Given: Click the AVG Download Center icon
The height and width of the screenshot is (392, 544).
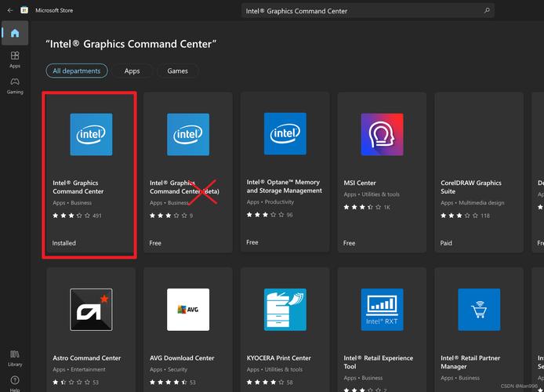Looking at the screenshot, I should (188, 309).
